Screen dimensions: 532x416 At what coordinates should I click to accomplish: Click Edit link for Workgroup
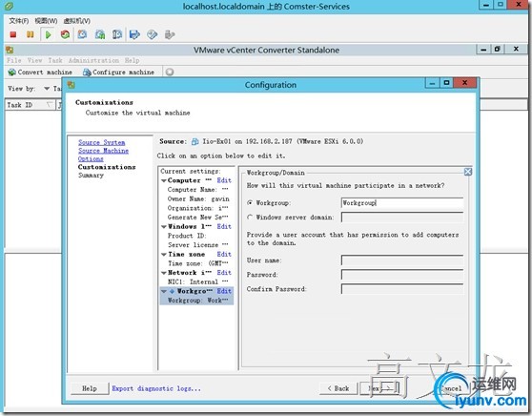tap(224, 291)
